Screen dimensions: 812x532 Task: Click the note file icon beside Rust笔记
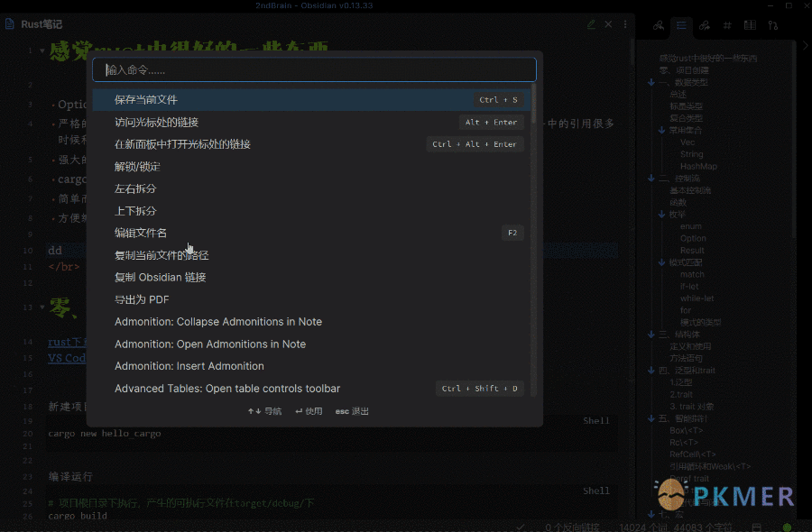[x=9, y=24]
